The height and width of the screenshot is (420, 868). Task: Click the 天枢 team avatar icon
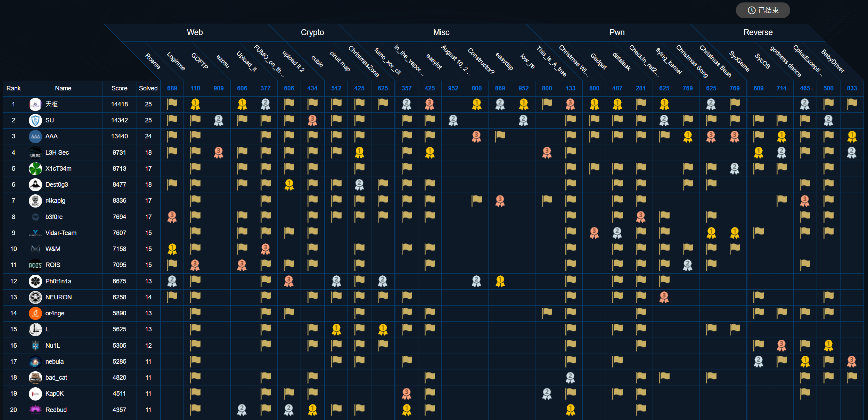coord(35,104)
